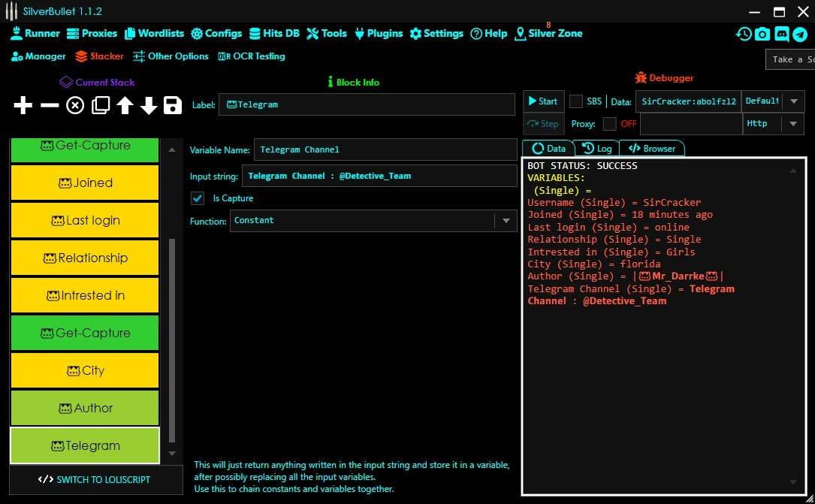The height and width of the screenshot is (504, 815).
Task: Toggle the Proxy checkbox in debugger
Action: click(610, 124)
